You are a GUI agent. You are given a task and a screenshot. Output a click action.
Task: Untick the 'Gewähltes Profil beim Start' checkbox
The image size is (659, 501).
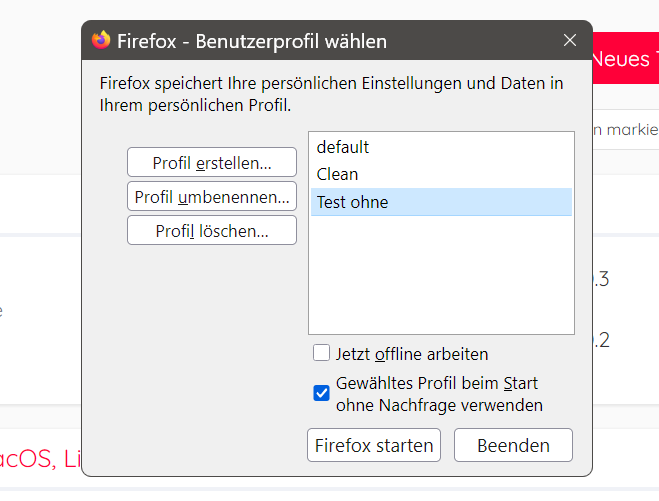tap(321, 393)
